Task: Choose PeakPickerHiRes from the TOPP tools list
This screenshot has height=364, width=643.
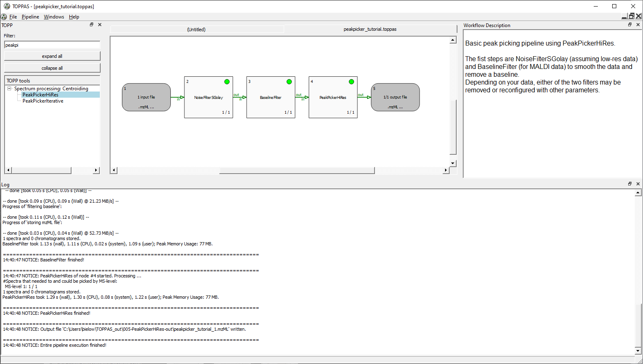Action: coord(40,95)
